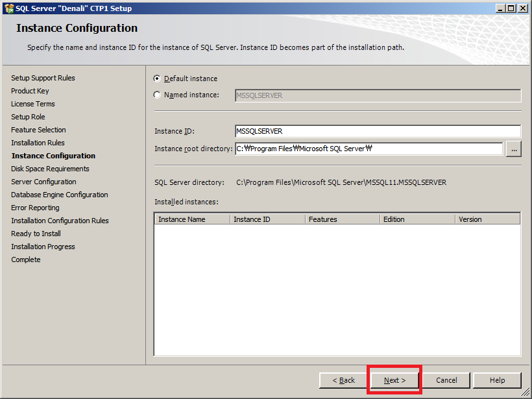
Task: Click Installation Configuration Rules step in sidebar
Action: coord(60,221)
